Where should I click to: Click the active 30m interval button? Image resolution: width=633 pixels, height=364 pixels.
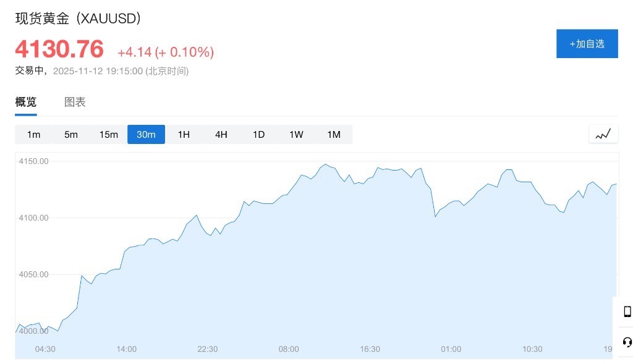point(146,134)
